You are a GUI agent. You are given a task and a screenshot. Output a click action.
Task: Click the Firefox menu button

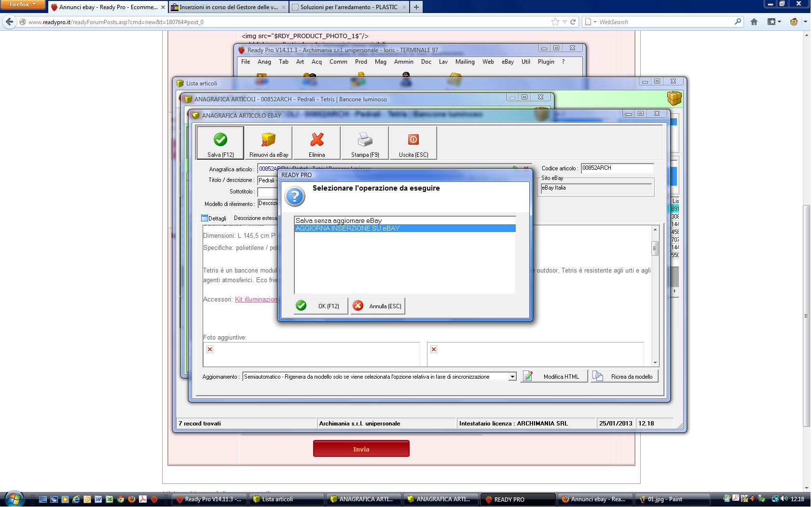[23, 4]
